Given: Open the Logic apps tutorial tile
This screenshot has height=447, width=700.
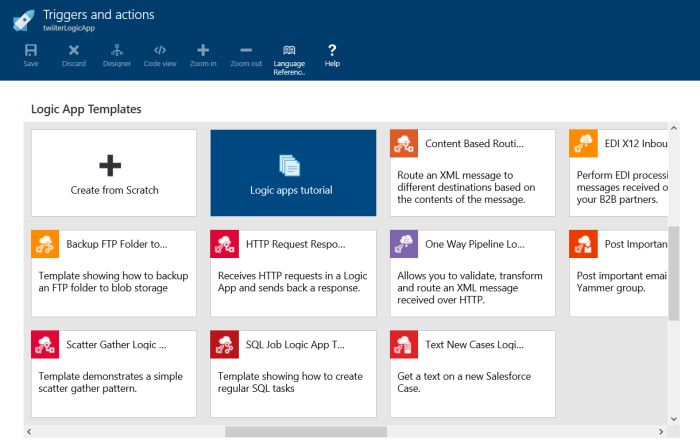Looking at the screenshot, I should pos(293,173).
